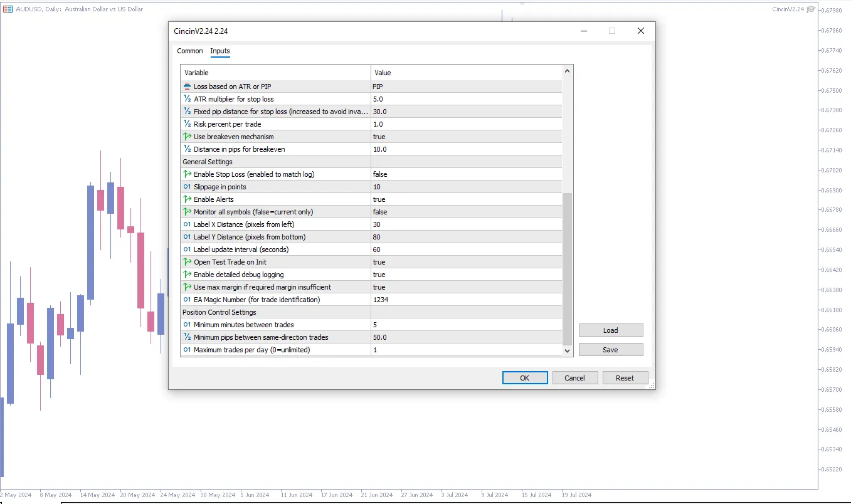
Task: Switch to the Common tab
Action: (x=189, y=51)
